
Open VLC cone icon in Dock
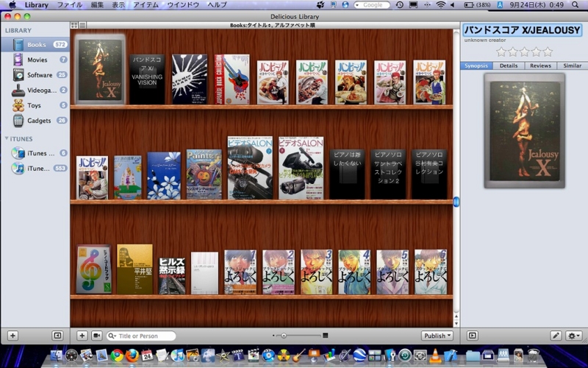point(435,355)
